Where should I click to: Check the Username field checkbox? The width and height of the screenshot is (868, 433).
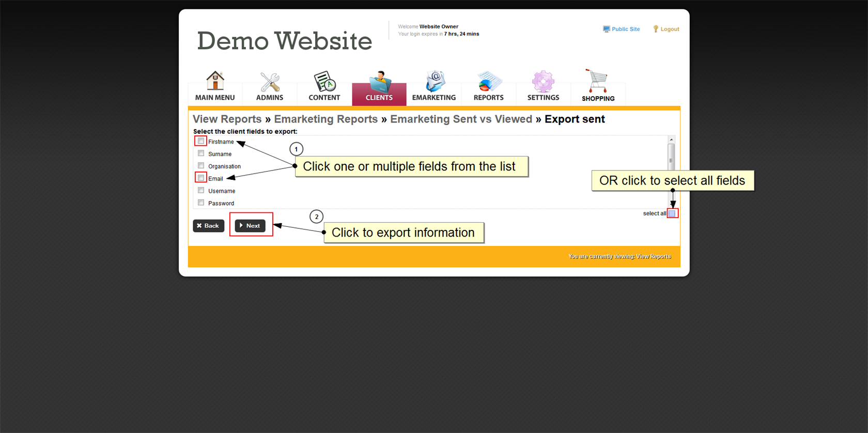(x=201, y=190)
